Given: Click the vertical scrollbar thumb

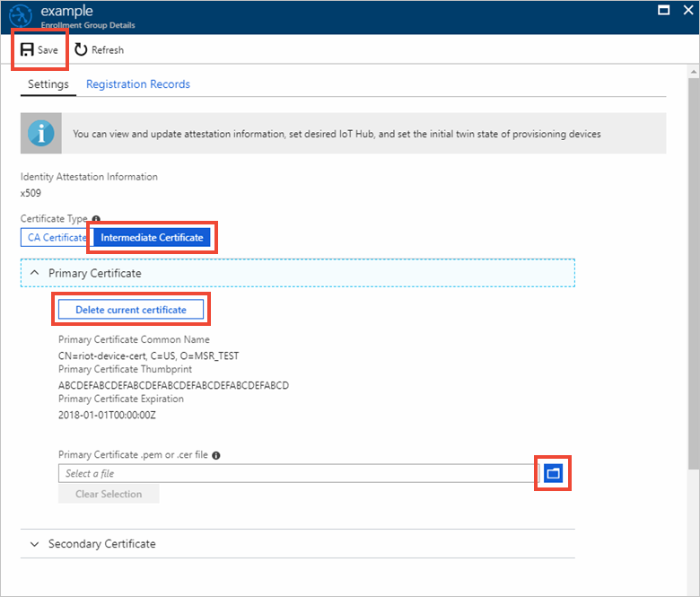Looking at the screenshot, I should tap(694, 273).
